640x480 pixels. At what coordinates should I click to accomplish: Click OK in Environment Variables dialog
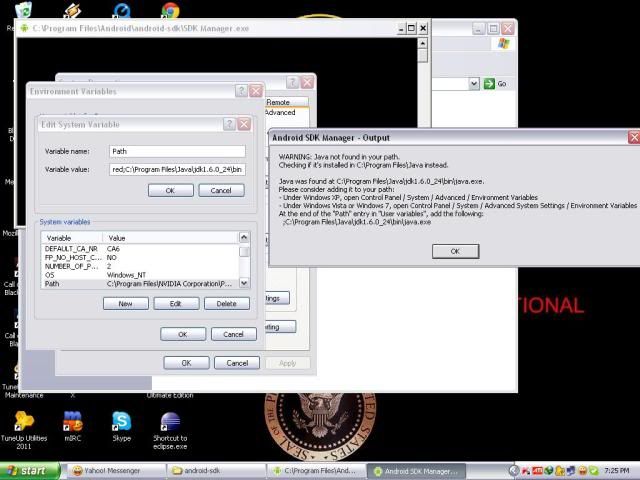point(183,334)
